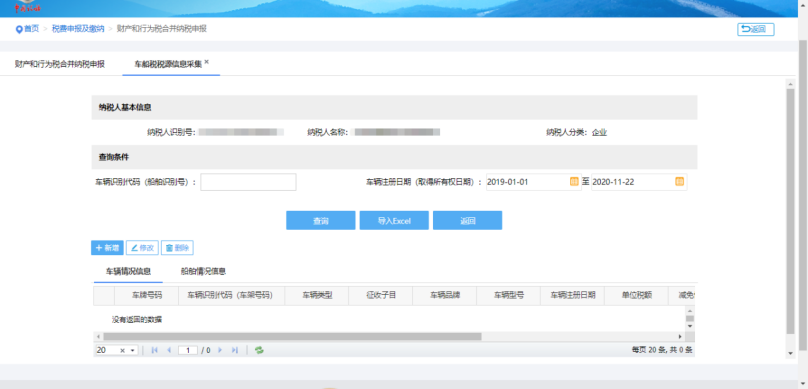Image resolution: width=808 pixels, height=389 pixels.
Task: Click the 车辆品牌 column header
Action: (445, 295)
